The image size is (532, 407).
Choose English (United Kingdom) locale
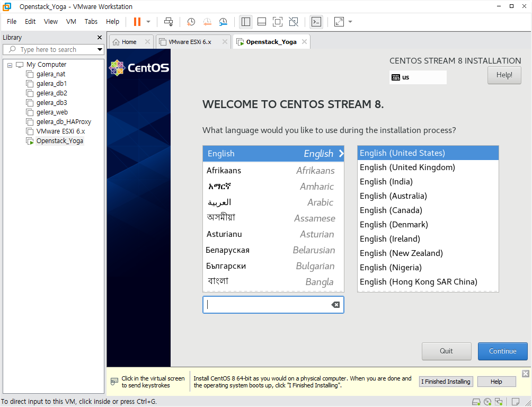(428, 167)
